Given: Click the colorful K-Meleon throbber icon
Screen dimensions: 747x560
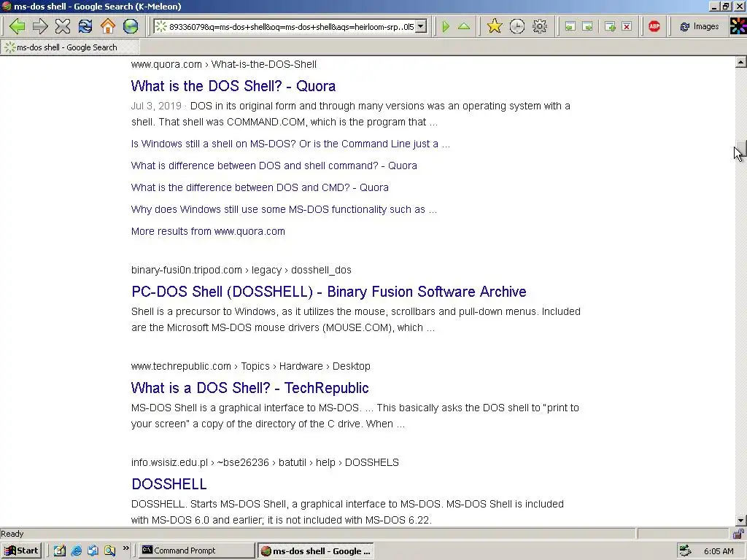Looking at the screenshot, I should [738, 26].
